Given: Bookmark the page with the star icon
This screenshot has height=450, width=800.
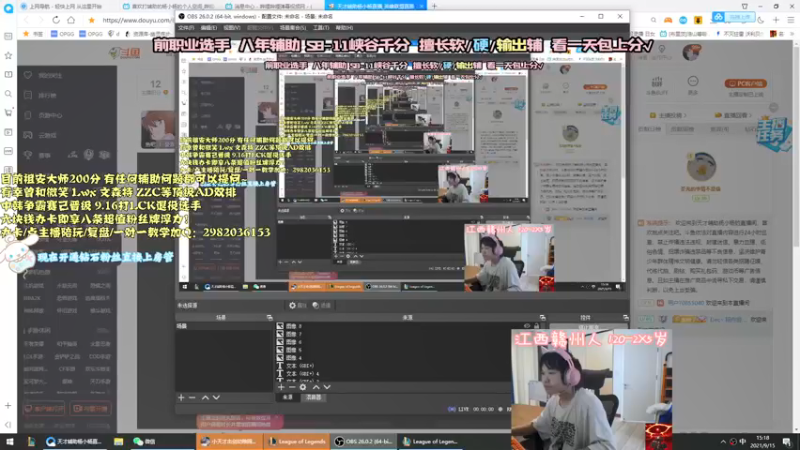Looking at the screenshot, I should coord(91,20).
